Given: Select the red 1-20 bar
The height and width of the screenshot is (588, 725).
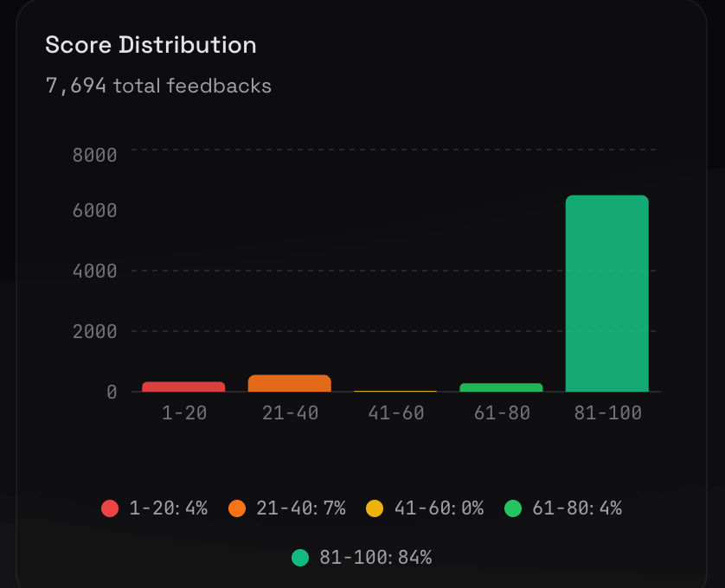Looking at the screenshot, I should coord(183,387).
